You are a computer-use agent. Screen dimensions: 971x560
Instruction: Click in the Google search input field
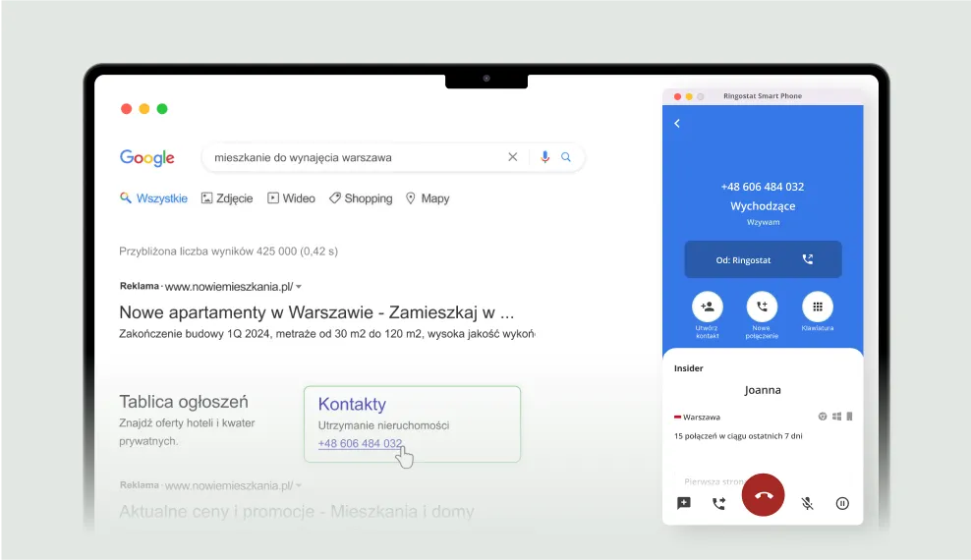[x=354, y=157]
